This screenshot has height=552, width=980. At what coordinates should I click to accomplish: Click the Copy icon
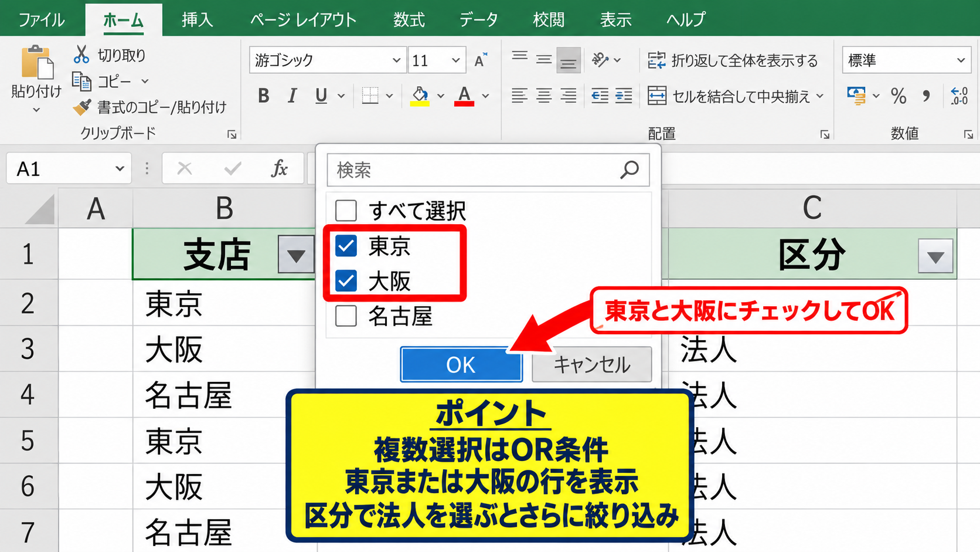(81, 81)
